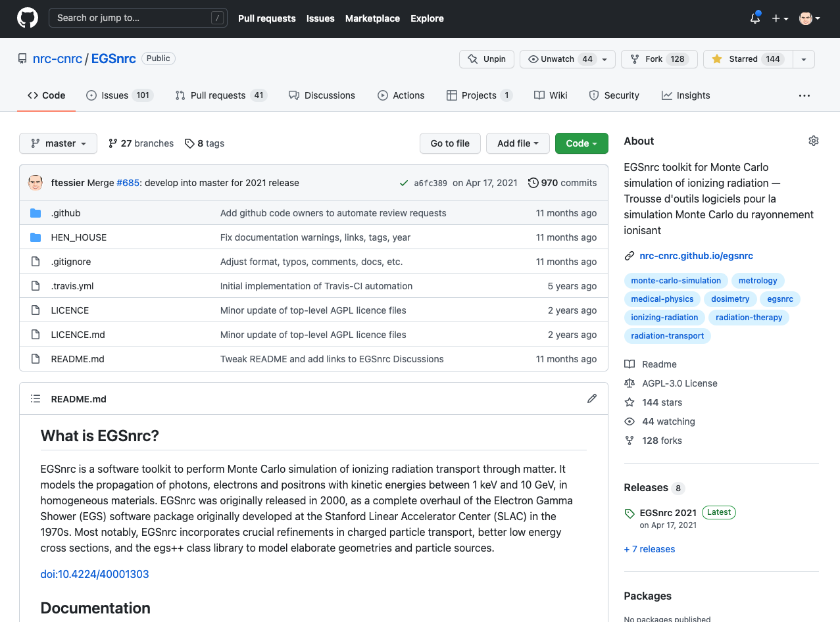Screen dimensions: 840x622
Task: Open the About settings gear
Action: (x=814, y=141)
